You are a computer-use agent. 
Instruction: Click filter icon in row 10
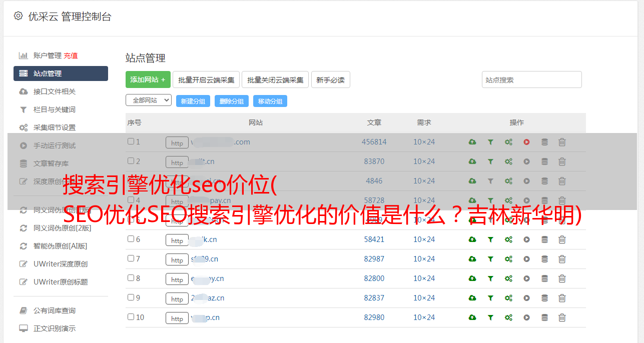click(x=490, y=317)
